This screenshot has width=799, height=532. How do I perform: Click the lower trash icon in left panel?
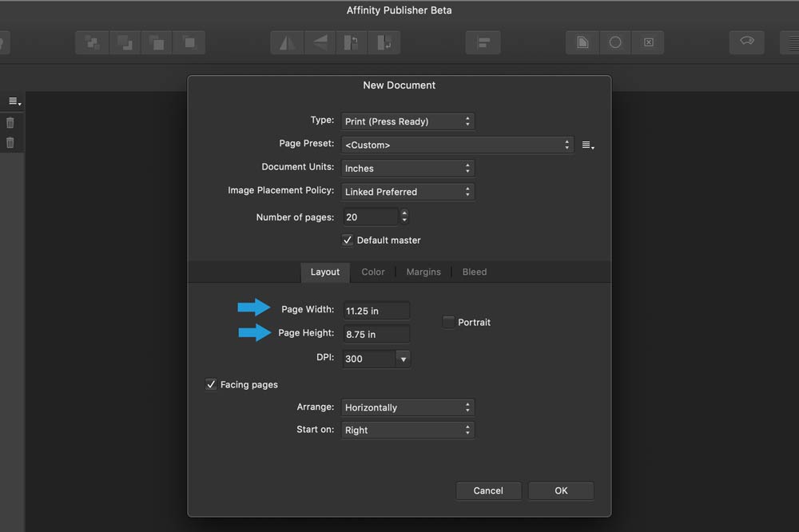(x=10, y=143)
